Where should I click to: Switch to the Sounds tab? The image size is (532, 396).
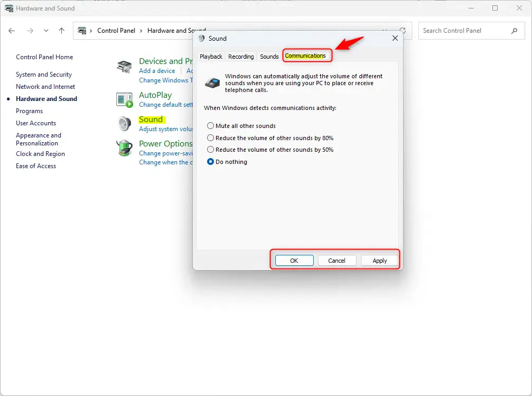(269, 57)
